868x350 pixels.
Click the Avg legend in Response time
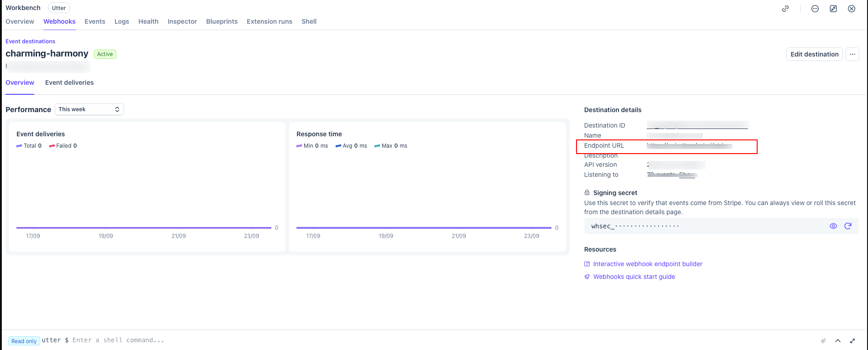coord(351,146)
